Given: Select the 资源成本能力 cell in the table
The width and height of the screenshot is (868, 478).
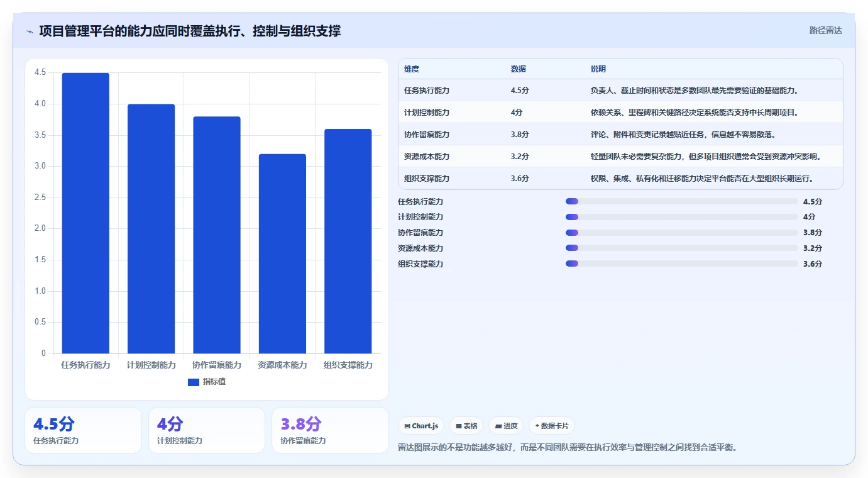Looking at the screenshot, I should (x=427, y=157).
